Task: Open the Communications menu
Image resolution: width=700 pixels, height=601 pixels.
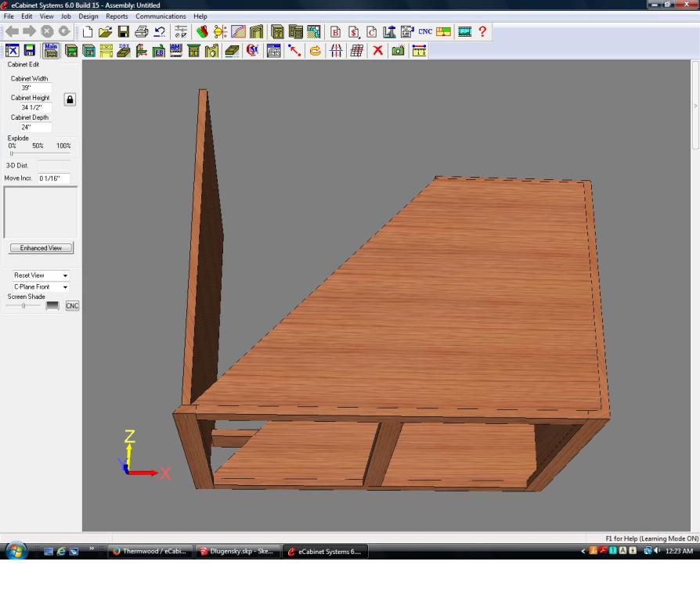Action: click(161, 16)
